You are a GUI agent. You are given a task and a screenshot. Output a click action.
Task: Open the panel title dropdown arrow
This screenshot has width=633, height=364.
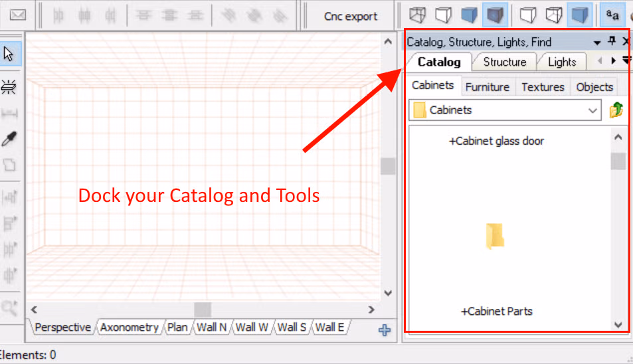(x=597, y=43)
